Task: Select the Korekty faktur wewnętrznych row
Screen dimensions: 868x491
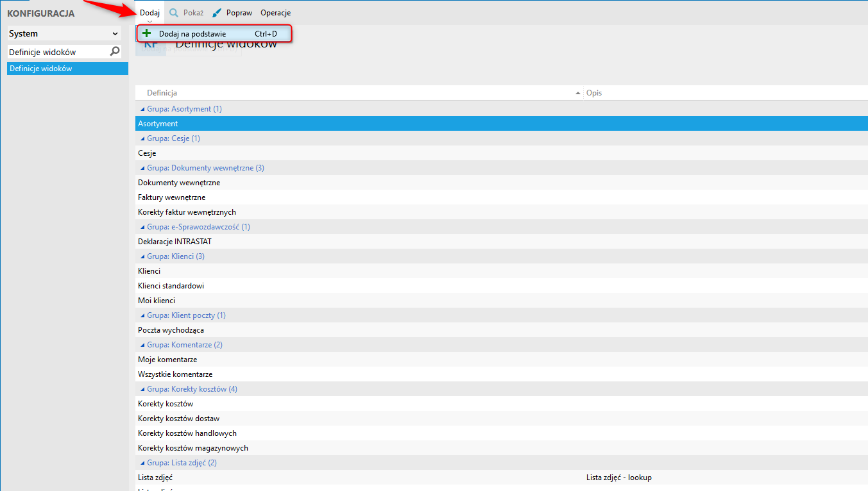Action: pos(502,212)
